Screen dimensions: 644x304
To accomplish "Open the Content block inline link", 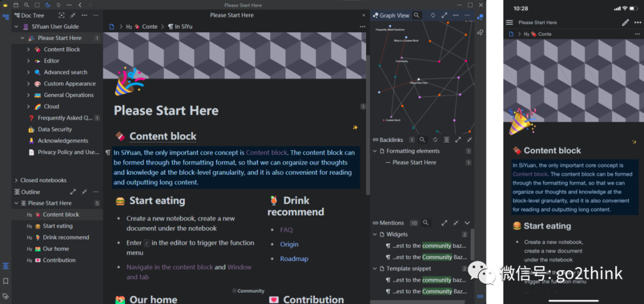I will [267, 153].
